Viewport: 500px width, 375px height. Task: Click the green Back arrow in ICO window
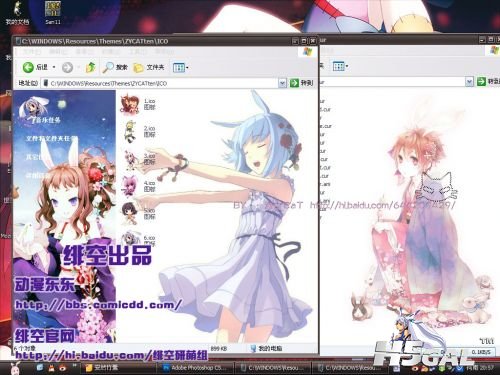(29, 67)
